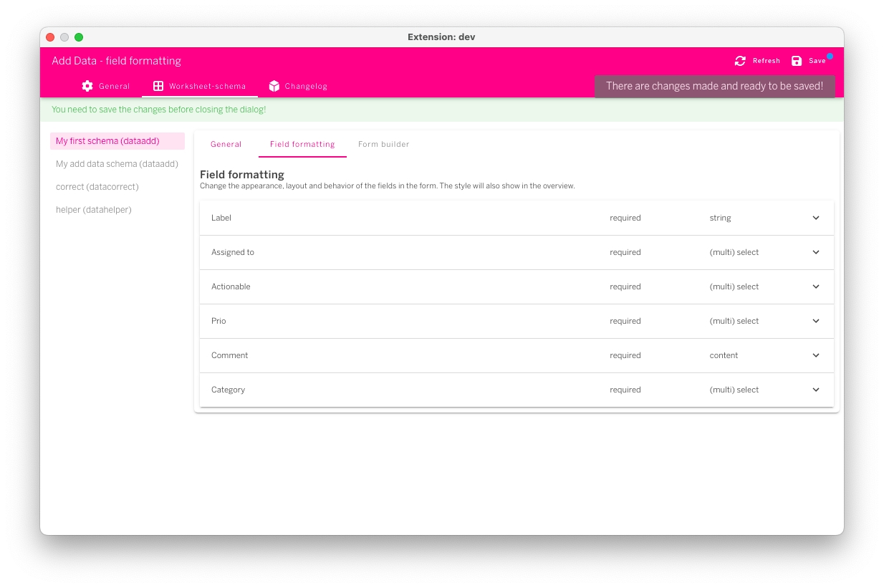Open the inner General schema tab
Image resolution: width=884 pixels, height=588 pixels.
point(226,144)
